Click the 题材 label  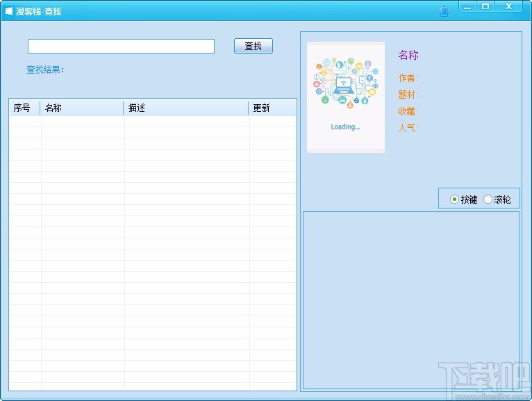pos(408,95)
